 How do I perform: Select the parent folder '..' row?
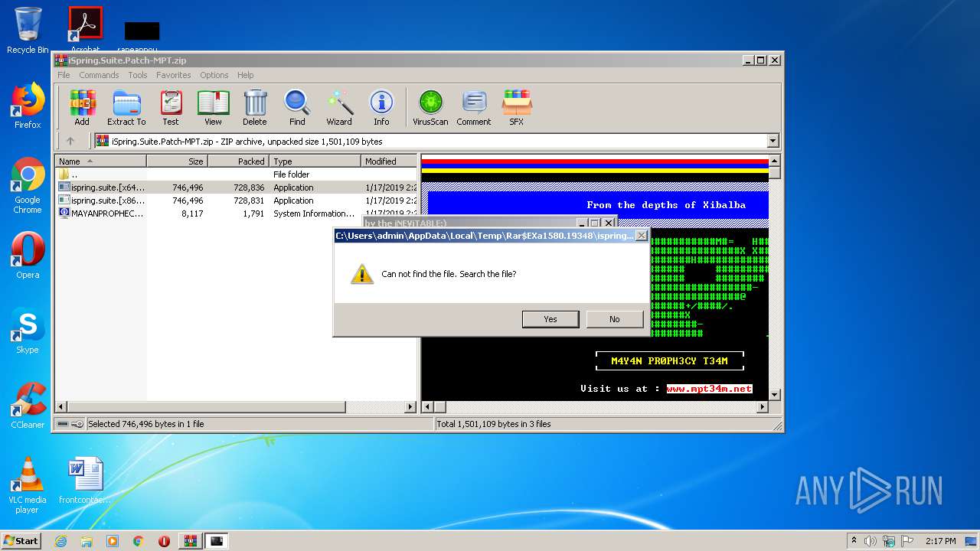pyautogui.click(x=236, y=174)
